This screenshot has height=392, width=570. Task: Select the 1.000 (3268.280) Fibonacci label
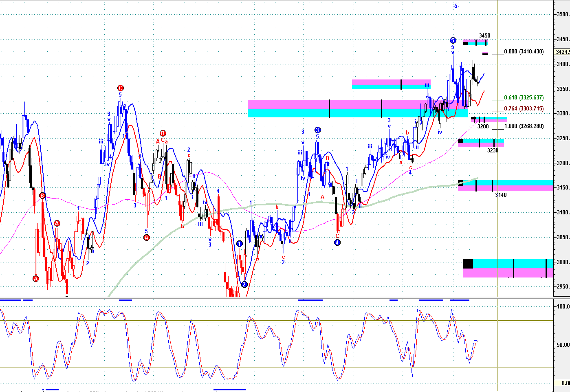(524, 126)
